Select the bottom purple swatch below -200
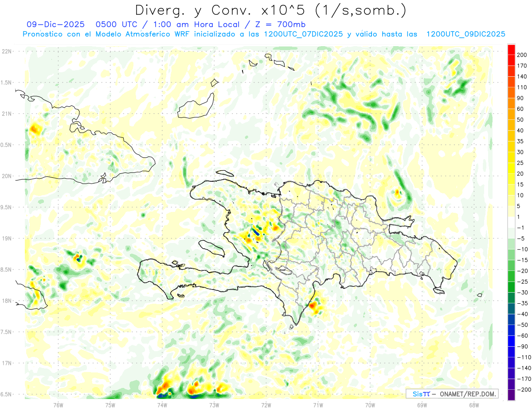The width and height of the screenshot is (532, 411). [x=511, y=395]
